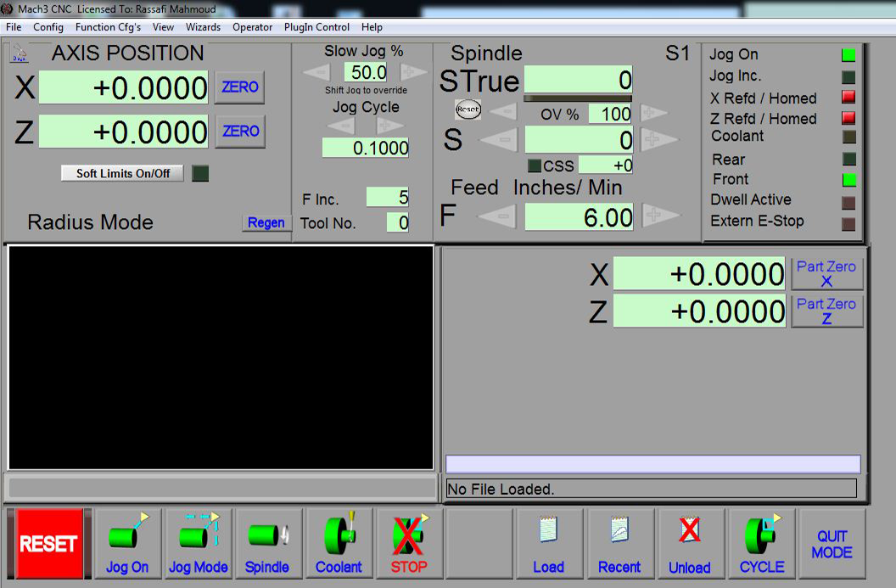Click the Jog On status LED
The width and height of the screenshot is (896, 588).
[848, 55]
